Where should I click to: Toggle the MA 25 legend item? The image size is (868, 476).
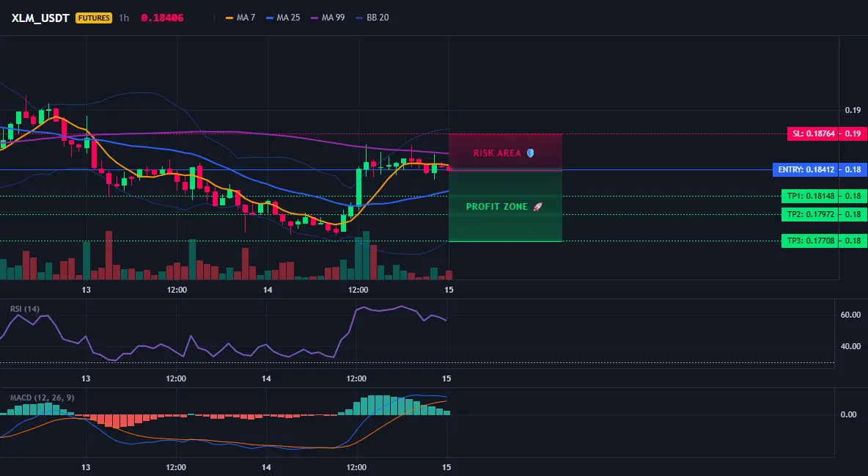pyautogui.click(x=284, y=18)
